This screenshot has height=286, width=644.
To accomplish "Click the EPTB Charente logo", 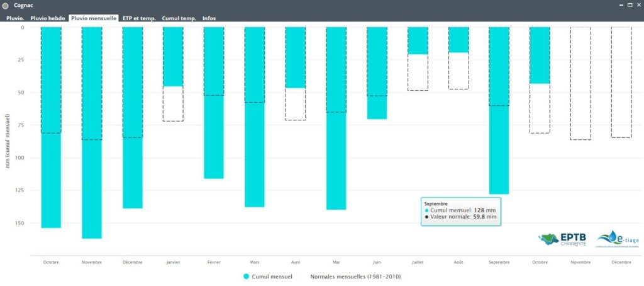I will (x=563, y=239).
